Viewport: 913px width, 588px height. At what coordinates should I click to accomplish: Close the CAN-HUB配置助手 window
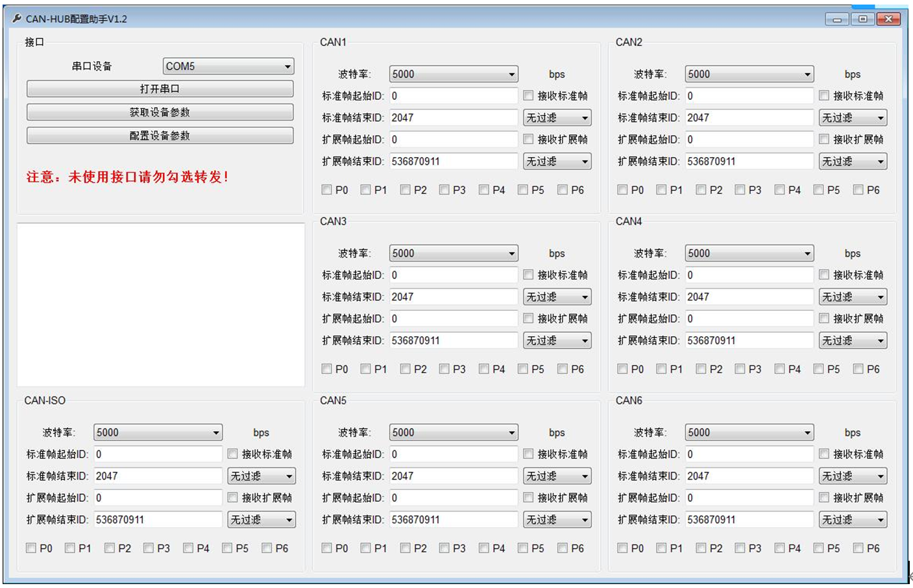tap(888, 19)
